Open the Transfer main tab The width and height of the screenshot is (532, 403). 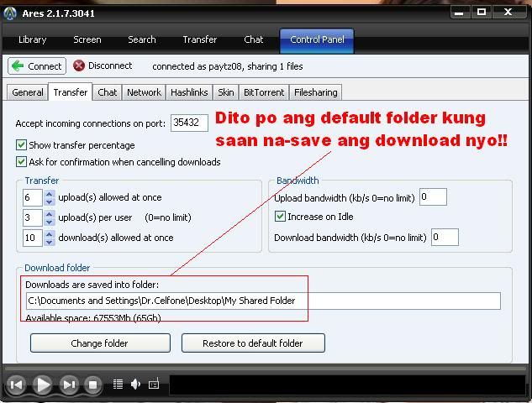[x=199, y=39]
